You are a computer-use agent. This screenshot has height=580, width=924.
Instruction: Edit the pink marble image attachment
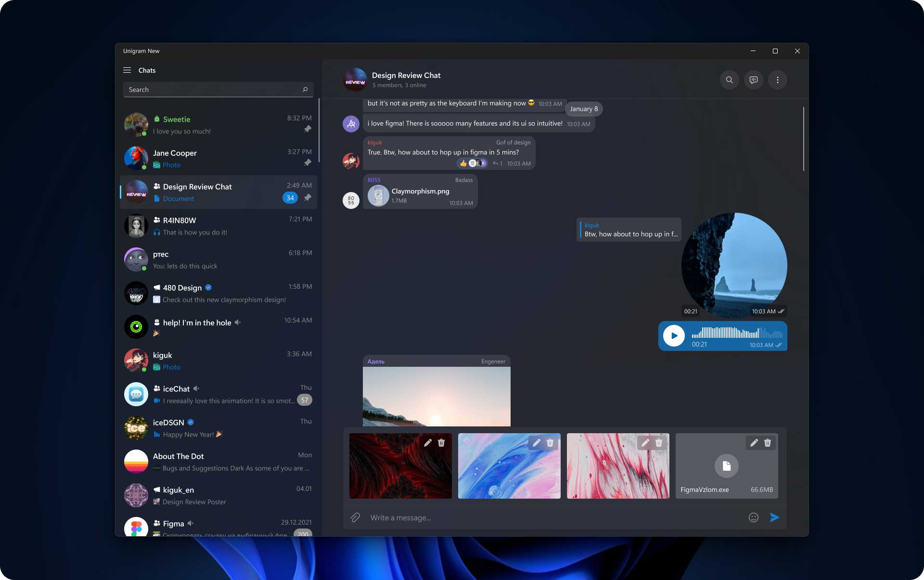(x=645, y=443)
